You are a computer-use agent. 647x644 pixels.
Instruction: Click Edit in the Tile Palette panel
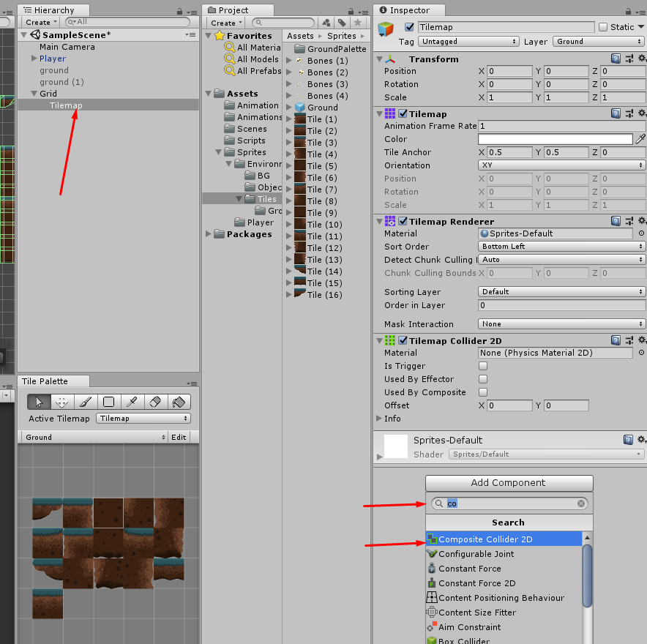(178, 437)
